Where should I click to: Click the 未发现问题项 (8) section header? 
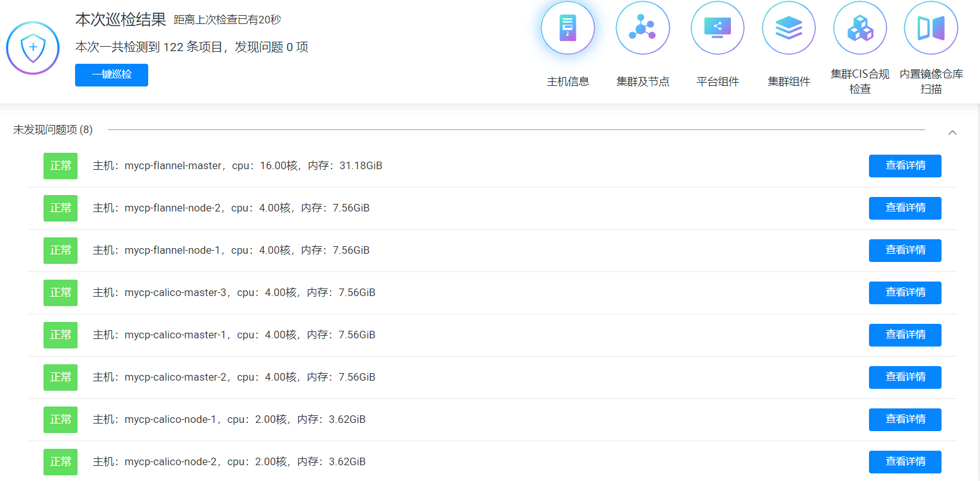(53, 129)
